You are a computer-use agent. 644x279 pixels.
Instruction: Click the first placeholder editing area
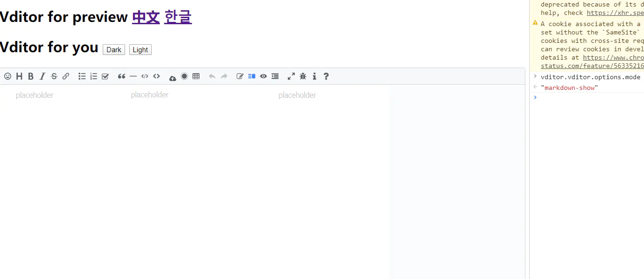pyautogui.click(x=34, y=95)
